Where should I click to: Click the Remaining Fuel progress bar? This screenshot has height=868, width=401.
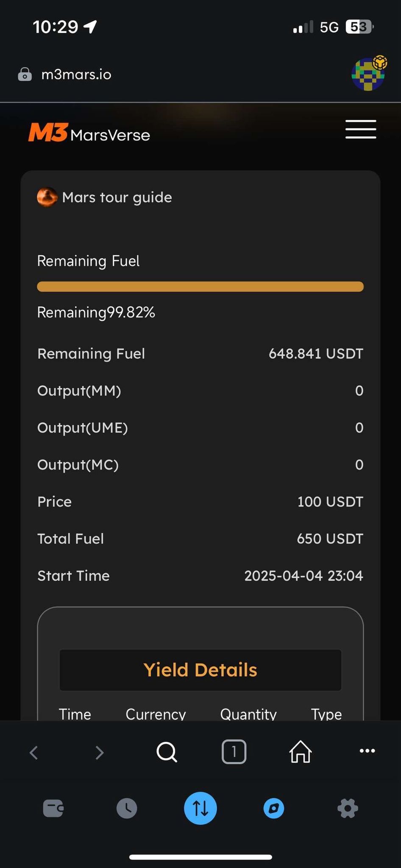(x=200, y=287)
